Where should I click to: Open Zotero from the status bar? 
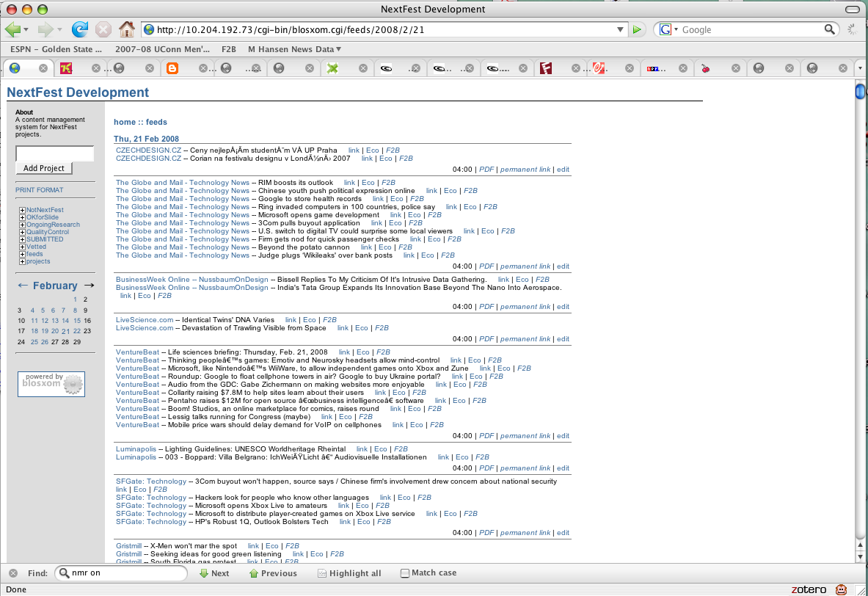808,589
